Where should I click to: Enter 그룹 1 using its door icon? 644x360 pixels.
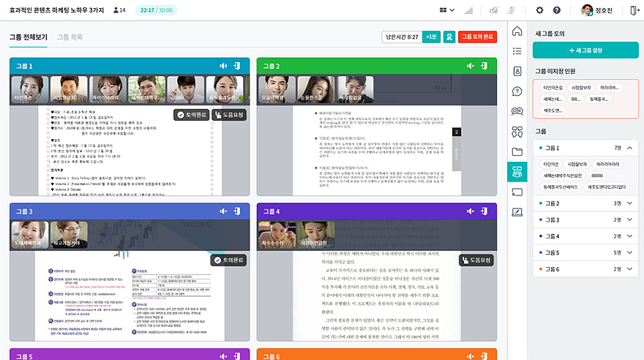[x=238, y=66]
